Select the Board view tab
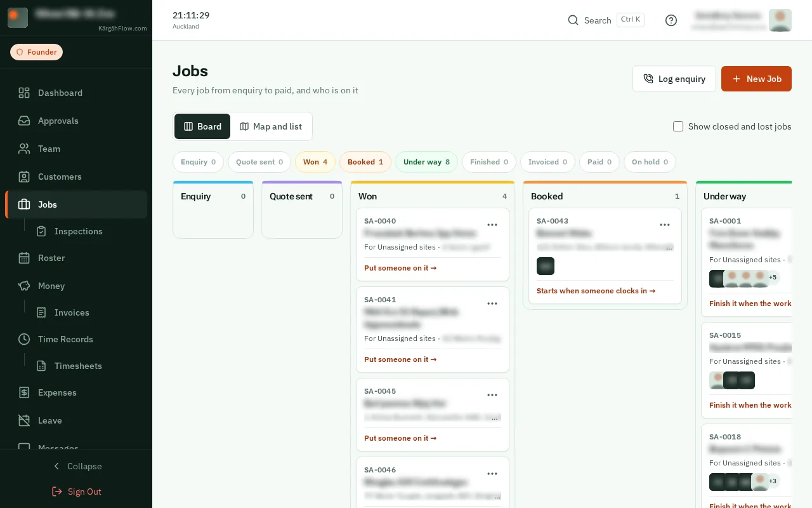Image resolution: width=812 pixels, height=508 pixels. point(202,126)
